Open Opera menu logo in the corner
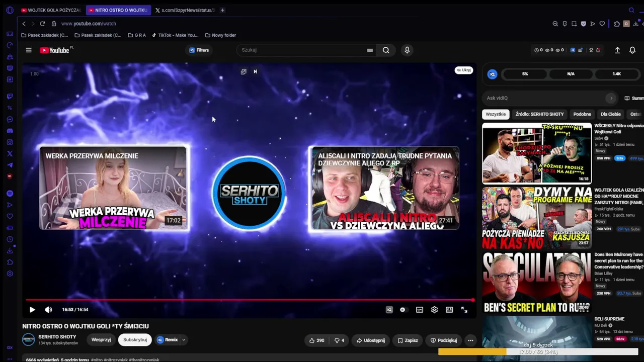 pyautogui.click(x=10, y=10)
